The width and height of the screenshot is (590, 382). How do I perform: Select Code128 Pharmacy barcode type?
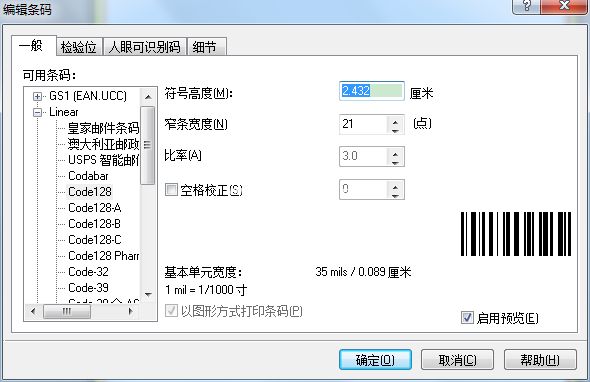click(x=103, y=256)
